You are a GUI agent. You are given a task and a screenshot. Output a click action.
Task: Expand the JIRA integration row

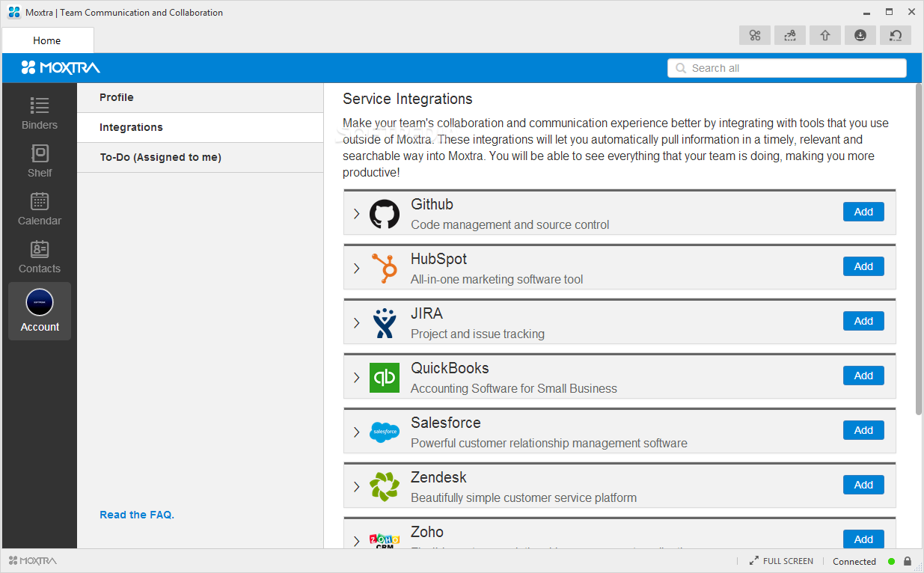[x=356, y=323]
